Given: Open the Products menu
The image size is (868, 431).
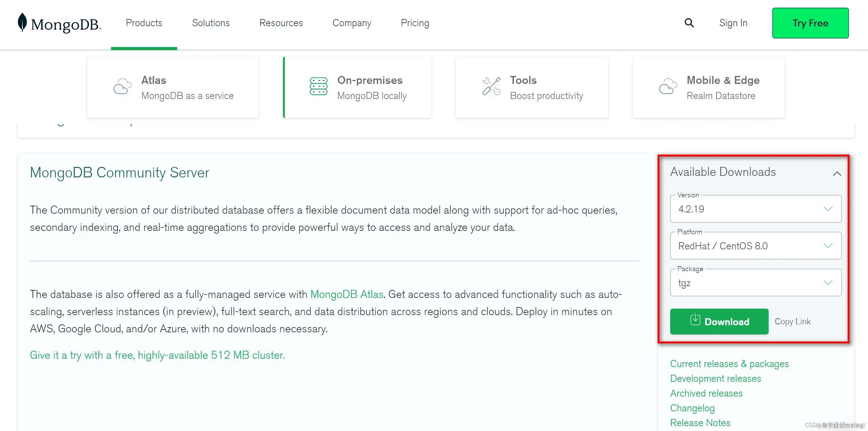Looking at the screenshot, I should coord(144,23).
